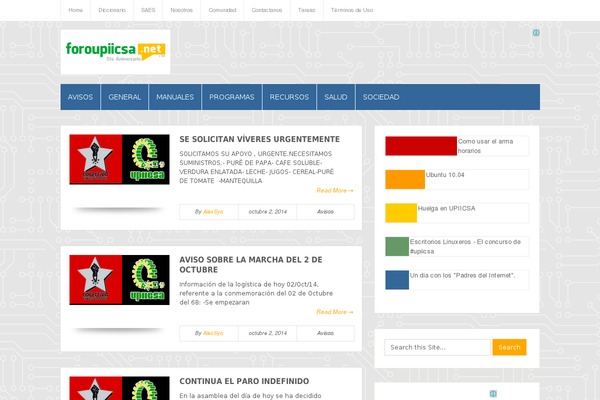This screenshot has width=600, height=400.
Task: Click the Avisos category on víveres post
Action: click(x=325, y=212)
